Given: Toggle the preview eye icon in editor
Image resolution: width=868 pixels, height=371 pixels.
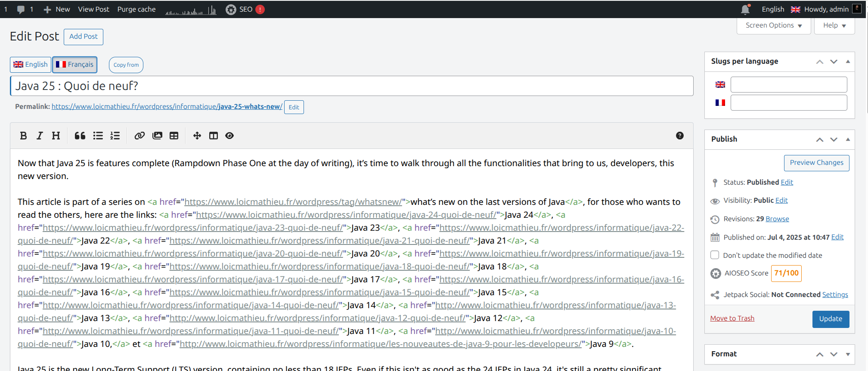Looking at the screenshot, I should pyautogui.click(x=229, y=136).
